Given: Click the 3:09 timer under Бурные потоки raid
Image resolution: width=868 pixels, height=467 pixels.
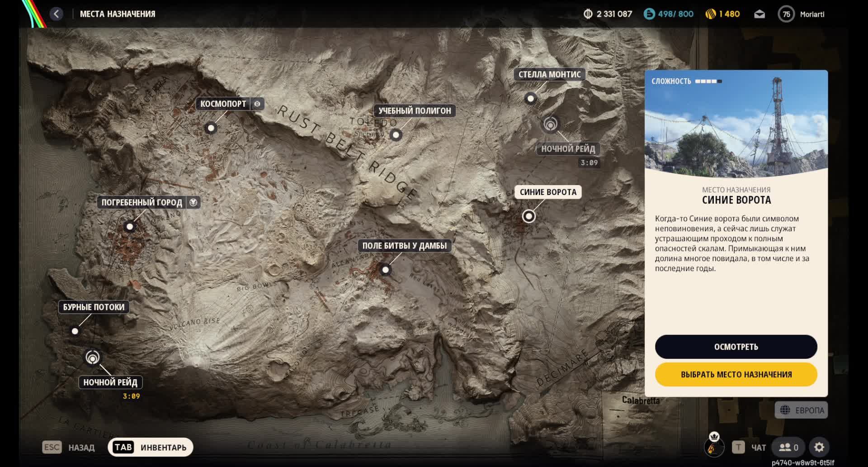Looking at the screenshot, I should click(x=131, y=396).
